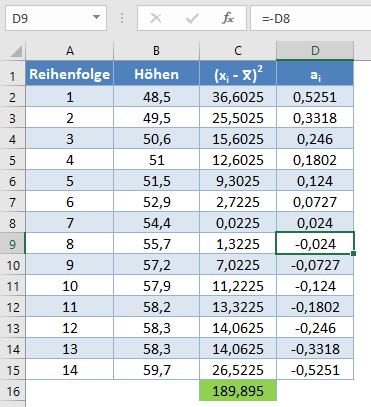Click the Reihenfolge header cell
This screenshot has width=371, height=407.
69,74
